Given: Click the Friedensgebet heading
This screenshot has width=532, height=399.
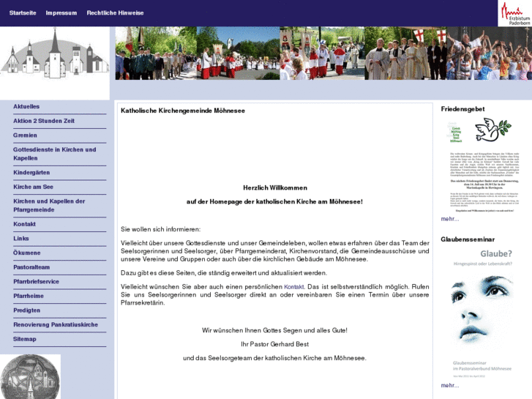Looking at the screenshot, I should [x=462, y=109].
